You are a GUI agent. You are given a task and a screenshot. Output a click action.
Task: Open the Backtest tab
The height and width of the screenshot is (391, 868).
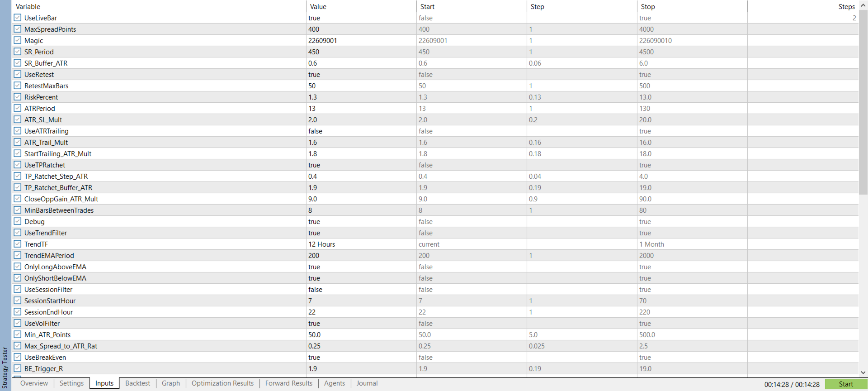137,383
